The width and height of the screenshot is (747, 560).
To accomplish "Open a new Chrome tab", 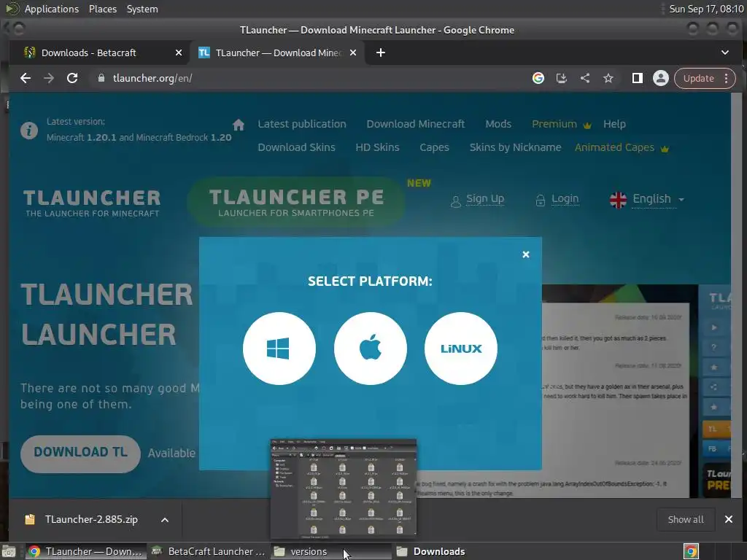I will click(381, 52).
